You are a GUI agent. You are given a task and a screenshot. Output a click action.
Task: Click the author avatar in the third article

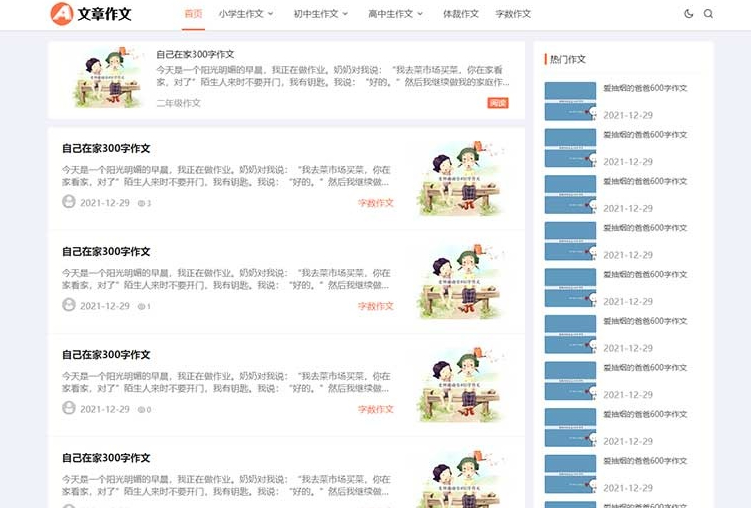[x=69, y=408]
